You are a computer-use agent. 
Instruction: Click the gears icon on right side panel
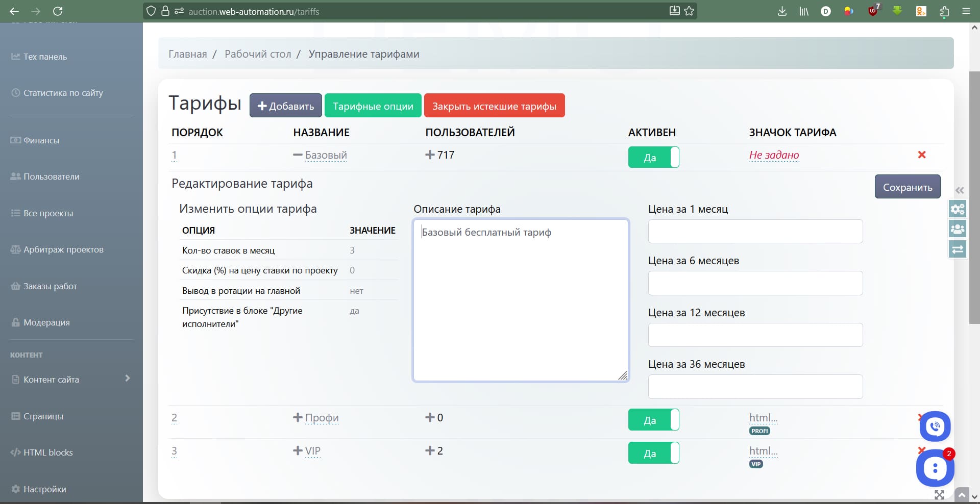tap(958, 209)
